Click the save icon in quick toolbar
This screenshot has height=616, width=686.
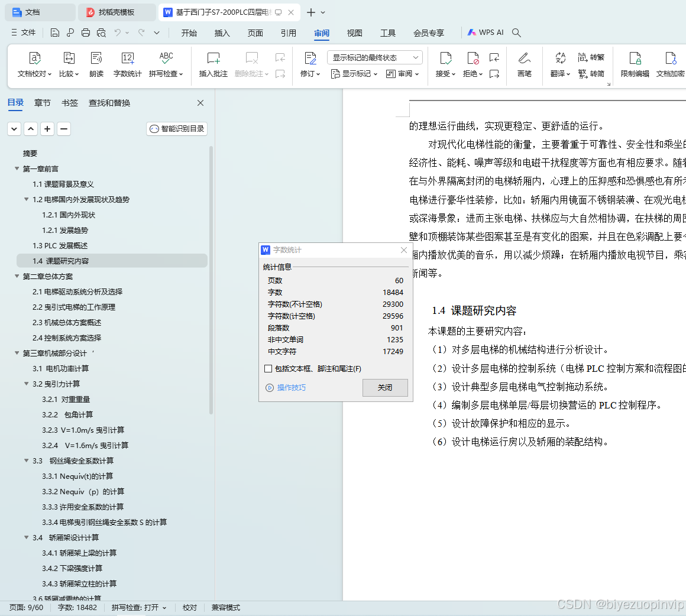pyautogui.click(x=54, y=33)
